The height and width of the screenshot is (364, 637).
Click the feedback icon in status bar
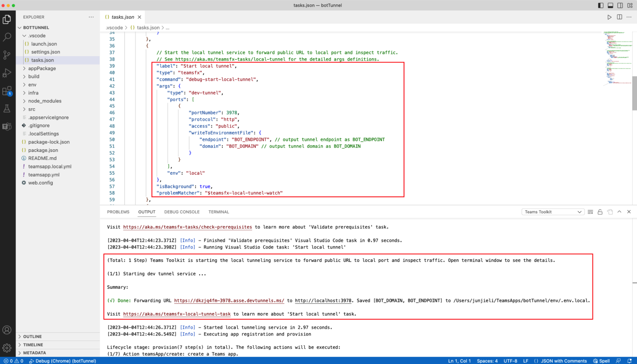click(618, 361)
